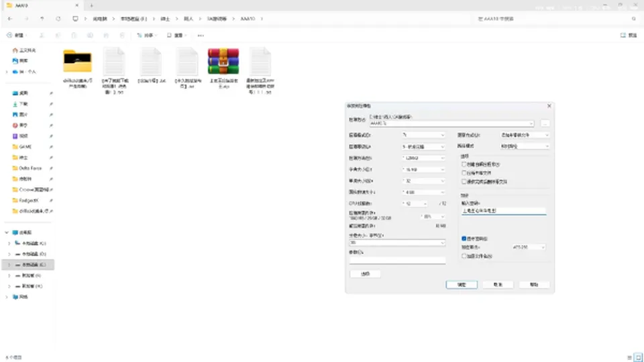The width and height of the screenshot is (644, 362).
Task: Open the memory usage percentage dropdown
Action: [x=433, y=217]
